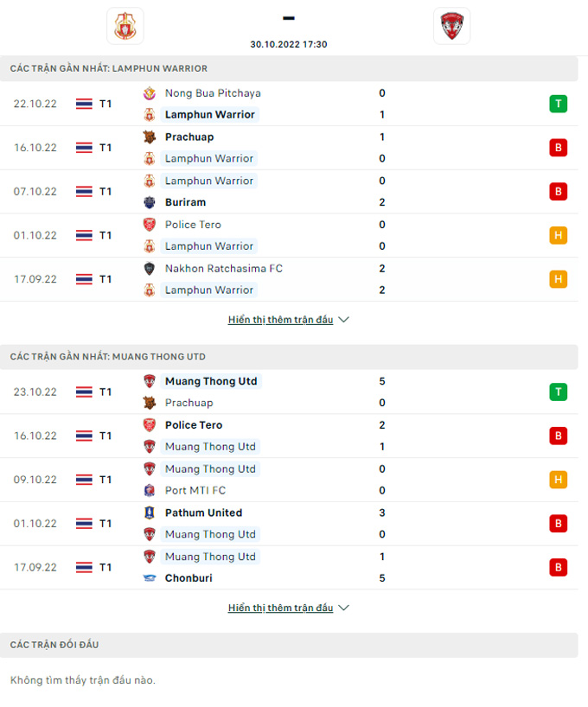Expand more Muang Thong Utd matches chevron
The width and height of the screenshot is (588, 707).
[x=344, y=608]
